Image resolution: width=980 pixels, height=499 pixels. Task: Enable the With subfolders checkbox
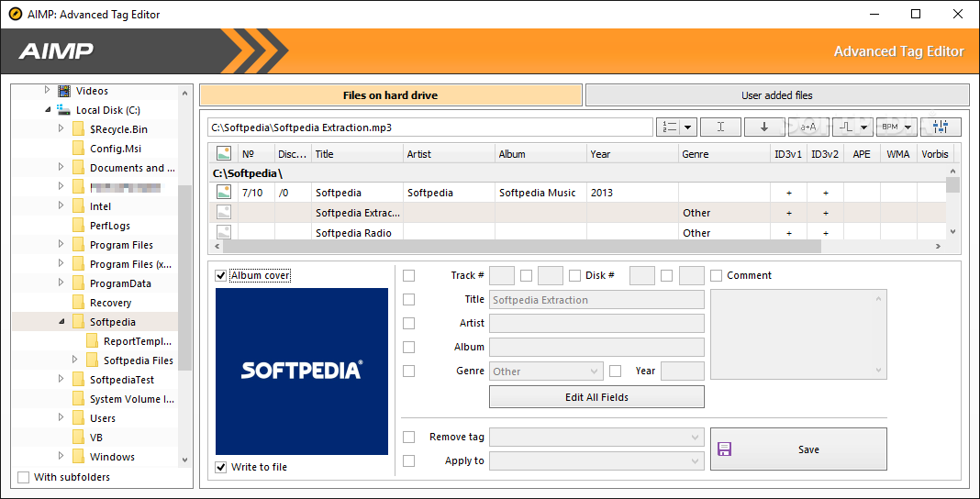tap(24, 477)
